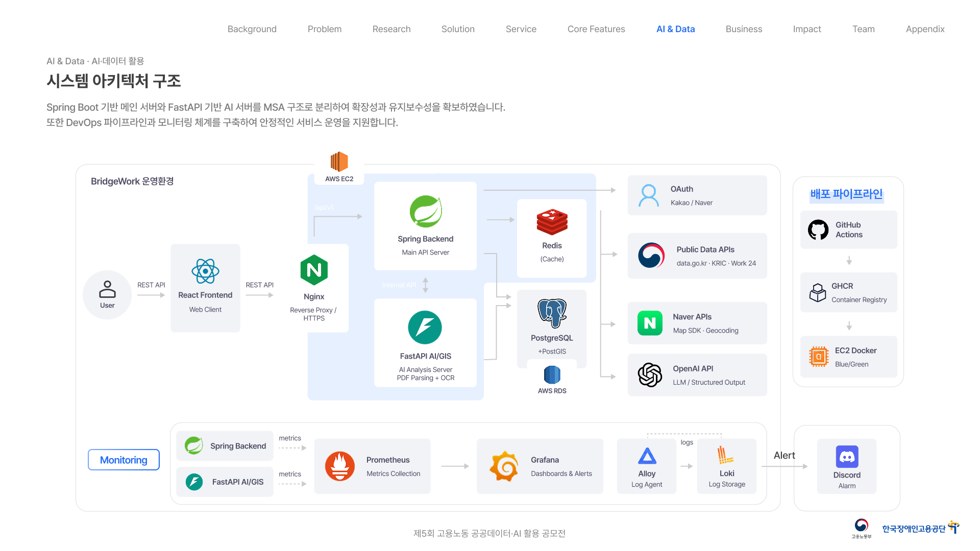Click the GitHub octocat icon
The width and height of the screenshot is (980, 551).
tap(818, 230)
